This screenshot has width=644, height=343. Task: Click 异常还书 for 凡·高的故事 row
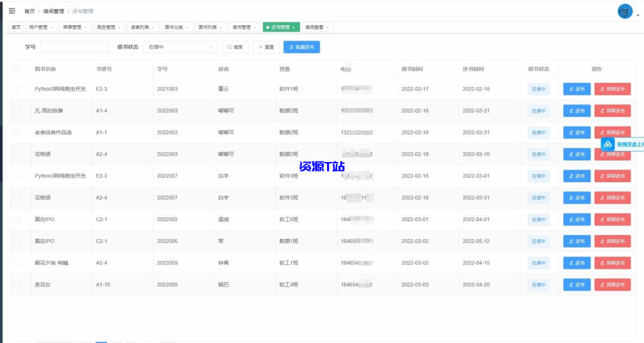tap(613, 111)
